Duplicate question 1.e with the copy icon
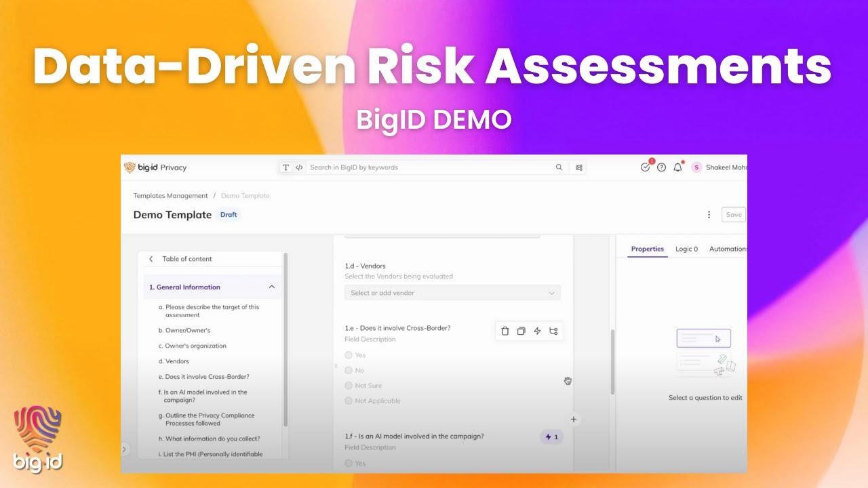This screenshot has width=868, height=488. (x=521, y=331)
